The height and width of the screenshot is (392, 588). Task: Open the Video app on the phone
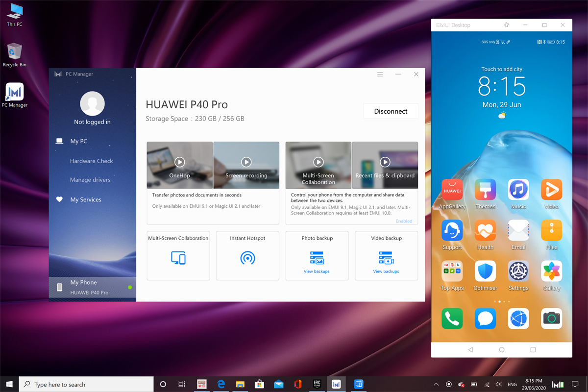(551, 190)
